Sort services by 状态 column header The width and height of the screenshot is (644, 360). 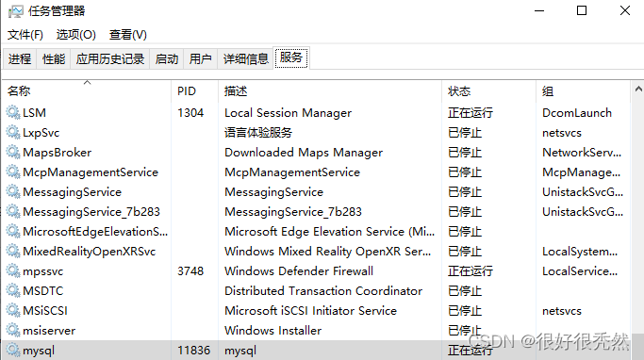488,91
